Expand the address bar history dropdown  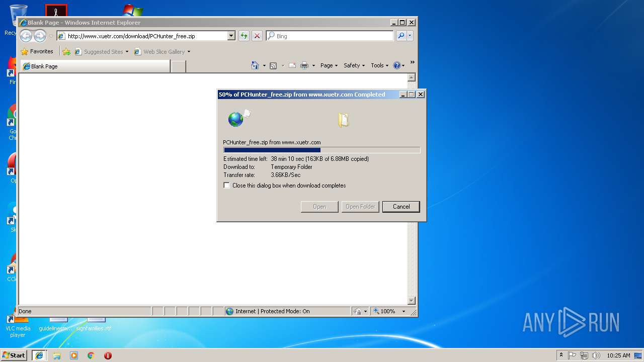coord(231,36)
